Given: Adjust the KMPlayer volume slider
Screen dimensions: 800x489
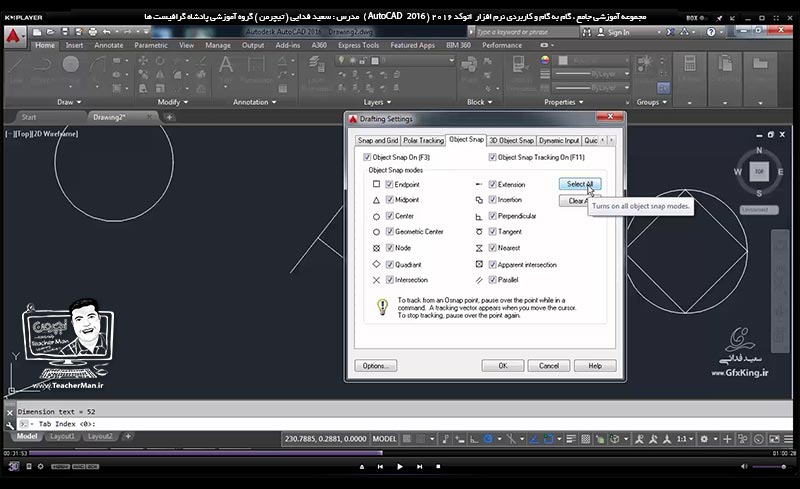Looking at the screenshot, I should [769, 467].
